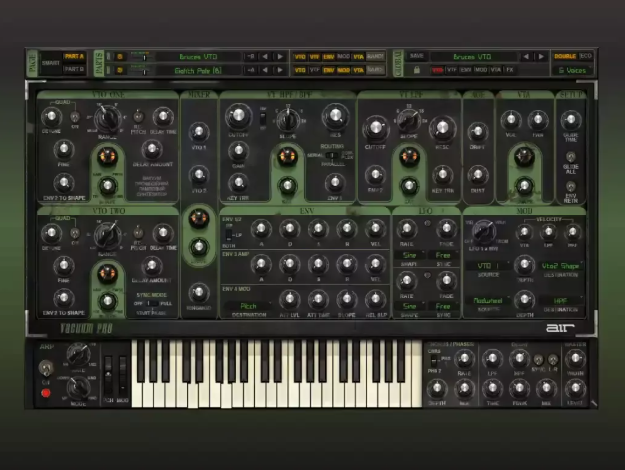This screenshot has height=470, width=625.
Task: Click the red button in Amp section
Action: pos(44,393)
